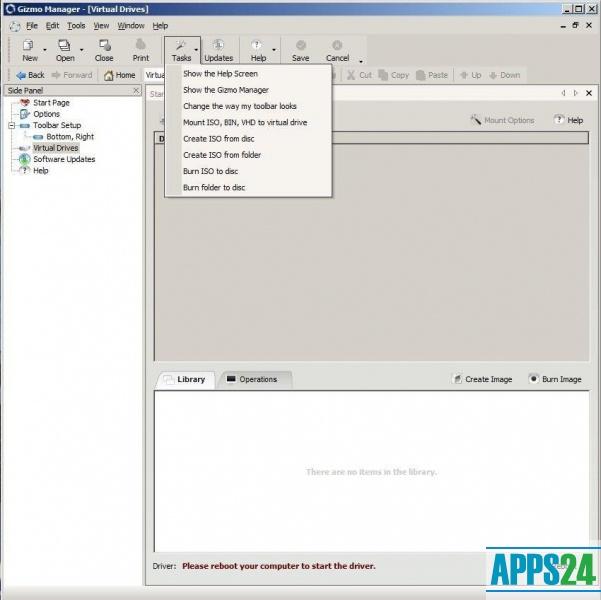
Task: Close the current document tab with X
Action: point(589,93)
